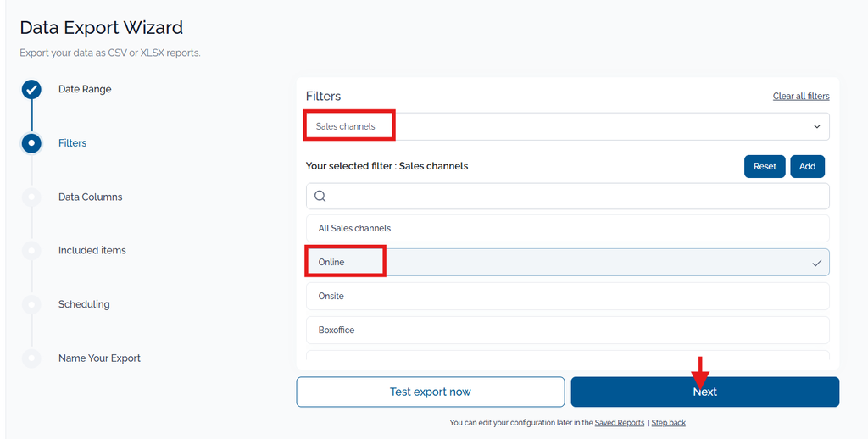Click the Data Columns step circle
The image size is (868, 439).
(x=31, y=197)
